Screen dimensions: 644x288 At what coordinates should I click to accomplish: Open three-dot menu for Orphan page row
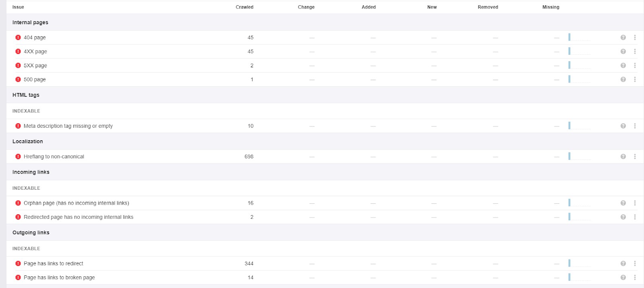[635, 203]
